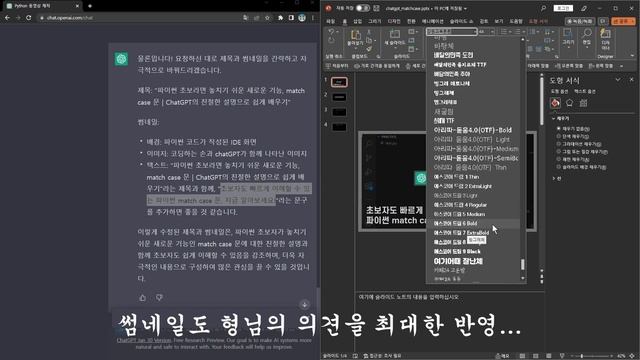Open the Designer ideas button
This screenshot has width=640, height=360.
point(605,39)
